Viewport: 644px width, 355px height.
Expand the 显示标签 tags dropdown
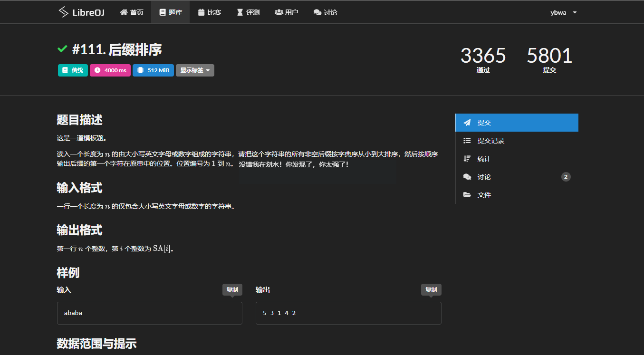[195, 70]
